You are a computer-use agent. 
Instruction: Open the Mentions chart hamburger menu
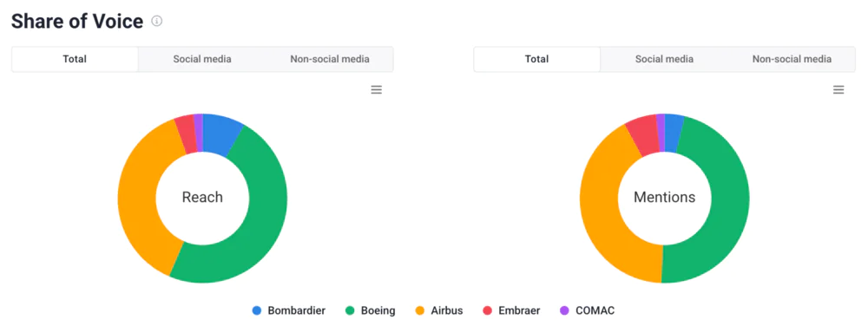pyautogui.click(x=838, y=89)
